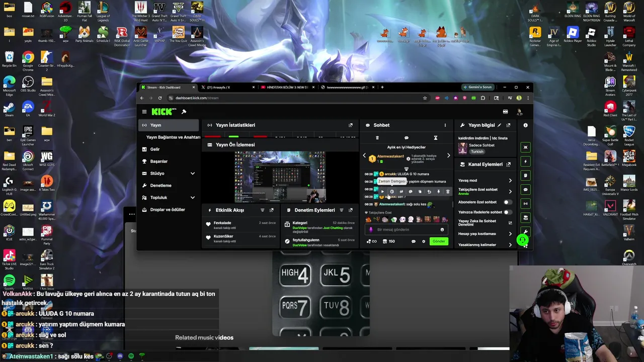Bookmark this page with the star icon
This screenshot has height=362, width=644.
pyautogui.click(x=425, y=98)
